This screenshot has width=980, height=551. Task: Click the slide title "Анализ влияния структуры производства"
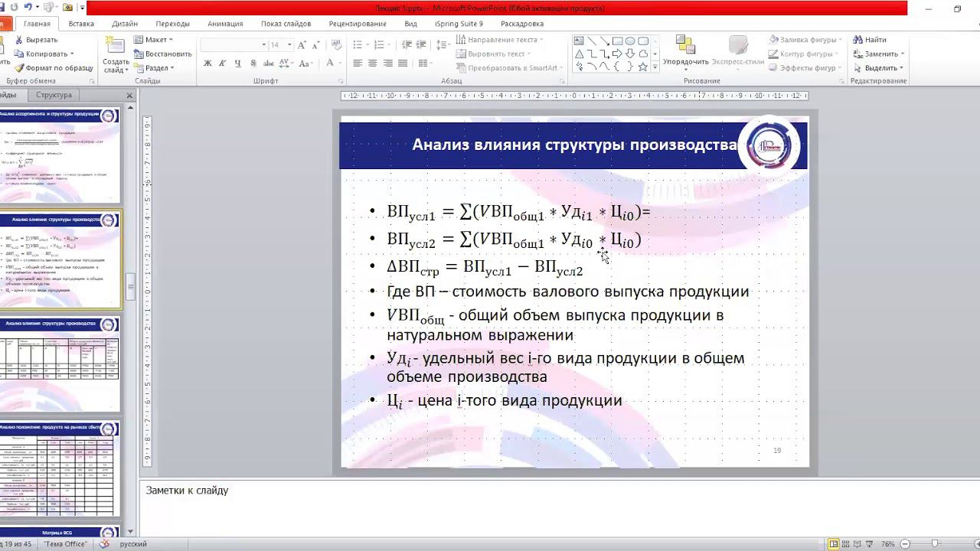574,145
